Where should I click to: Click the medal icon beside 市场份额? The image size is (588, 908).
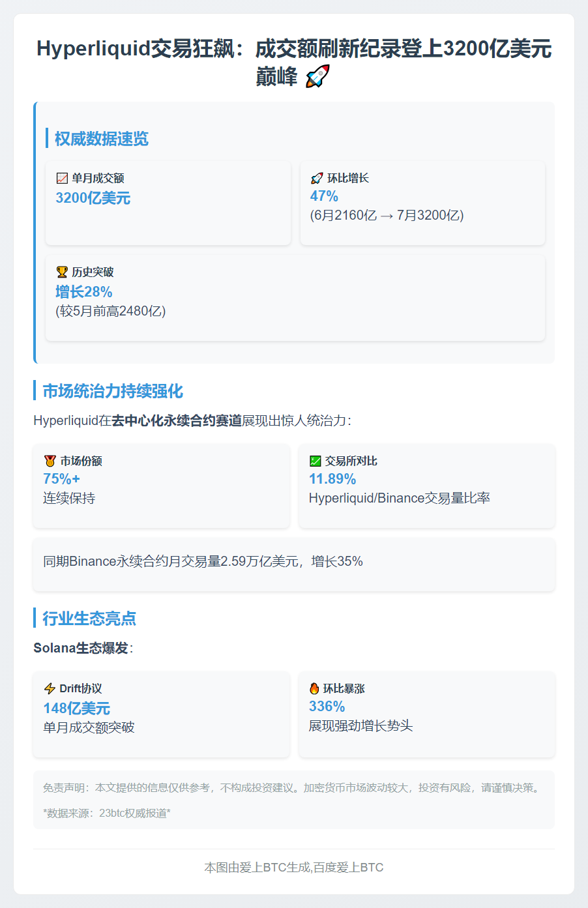coord(50,461)
